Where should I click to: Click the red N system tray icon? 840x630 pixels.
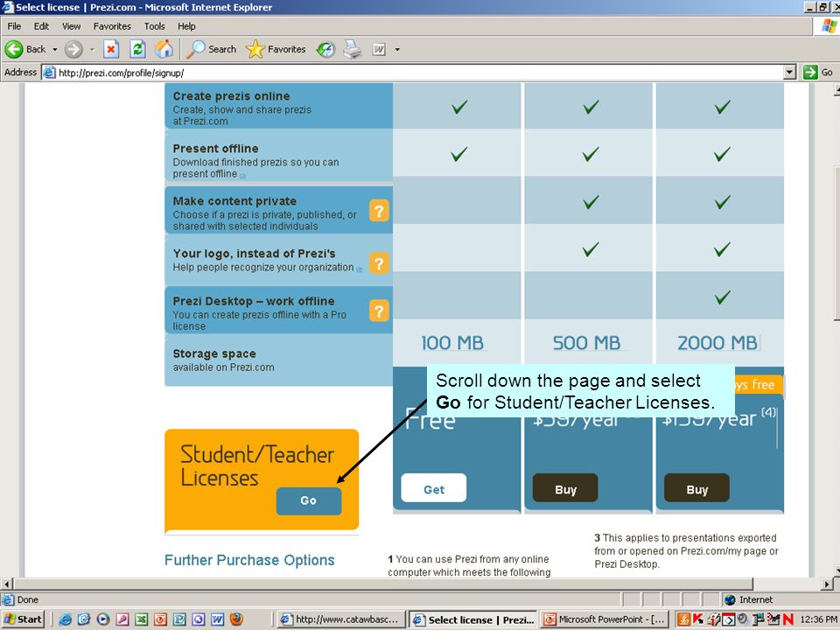coord(787,619)
